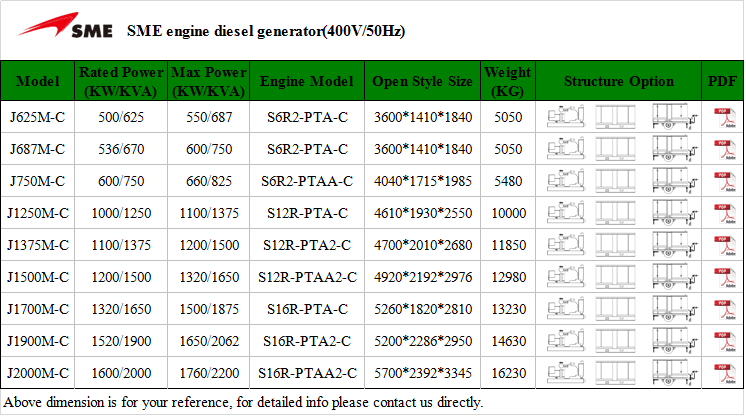Select model cell J1375M-C

coord(38,245)
